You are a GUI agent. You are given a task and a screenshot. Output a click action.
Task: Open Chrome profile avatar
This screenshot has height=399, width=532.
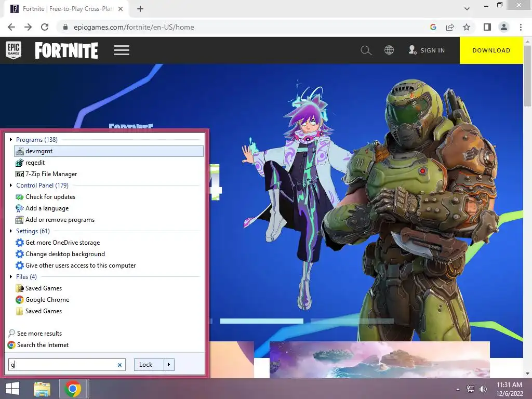[x=504, y=27]
